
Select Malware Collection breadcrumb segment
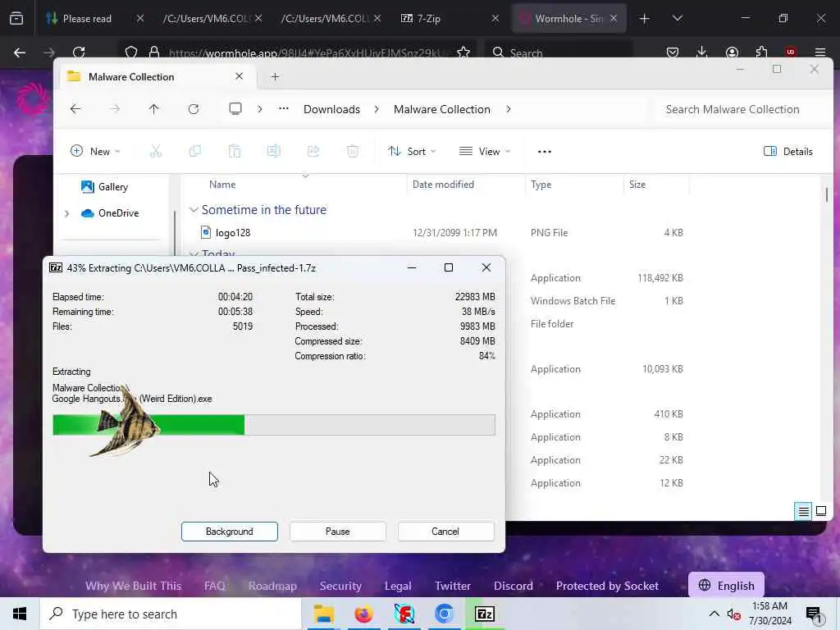pyautogui.click(x=442, y=109)
